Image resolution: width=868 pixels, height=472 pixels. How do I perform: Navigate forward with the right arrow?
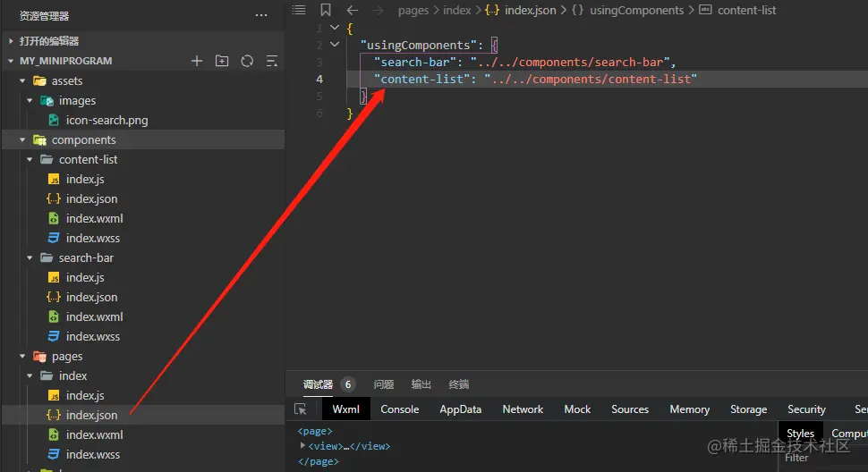coord(378,10)
